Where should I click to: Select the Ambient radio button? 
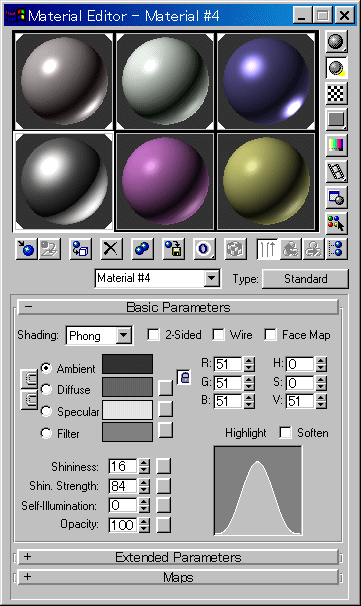coord(46,368)
